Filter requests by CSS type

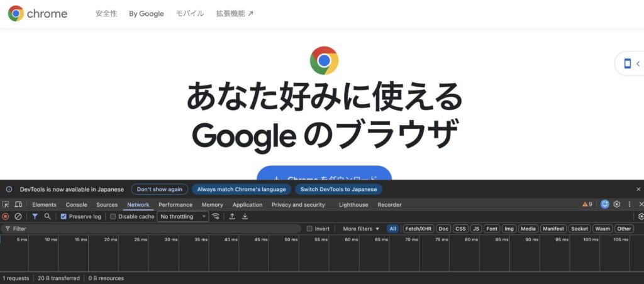click(461, 229)
